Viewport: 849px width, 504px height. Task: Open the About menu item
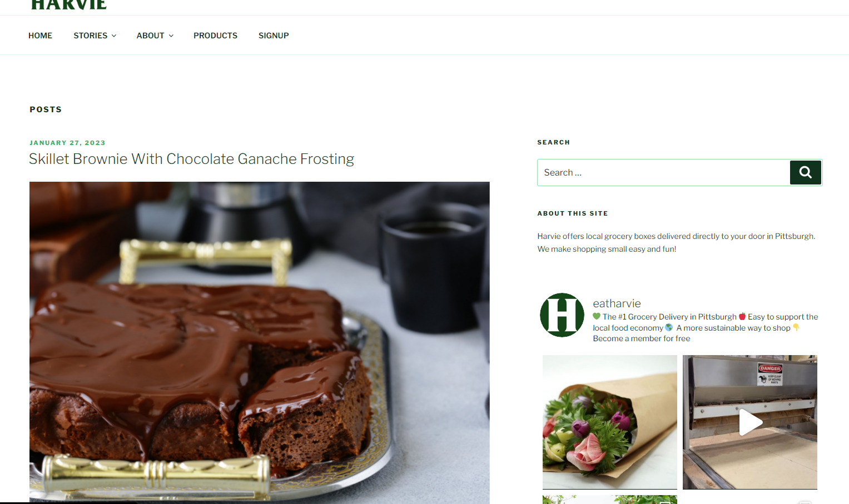tap(150, 36)
